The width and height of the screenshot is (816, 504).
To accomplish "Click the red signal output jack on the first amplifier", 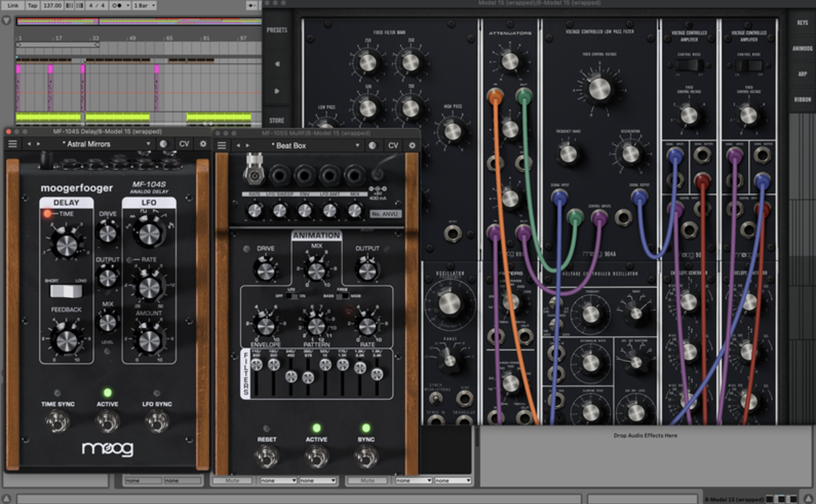I will 703,180.
